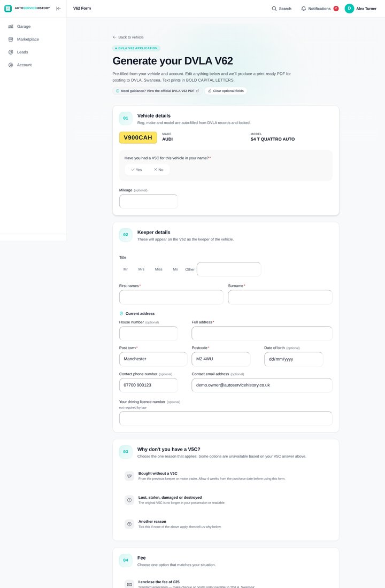The image size is (385, 588).
Task: Select the Mr title option
Action: click(125, 269)
